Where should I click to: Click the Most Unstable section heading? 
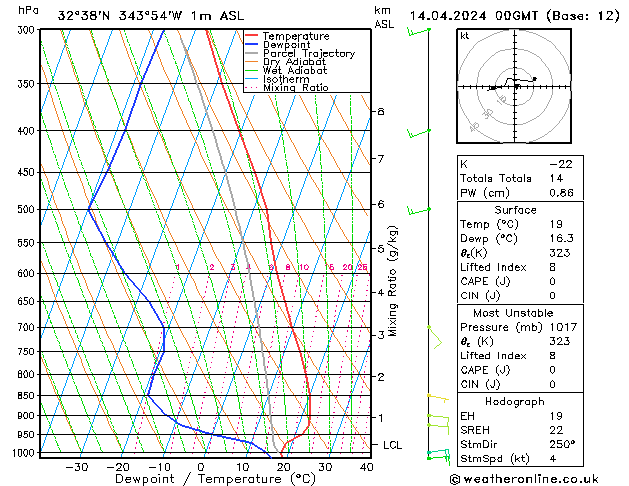(513, 313)
